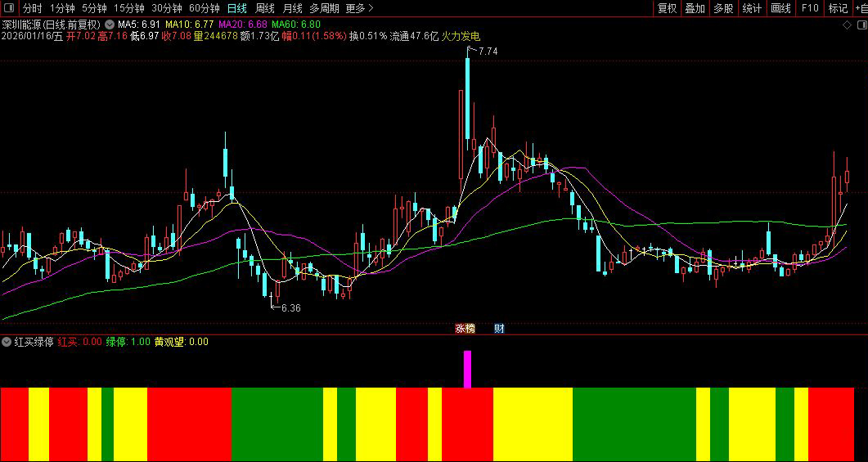The width and height of the screenshot is (868, 462).
Task: Open the 多股 multi-stock view
Action: coord(723,7)
